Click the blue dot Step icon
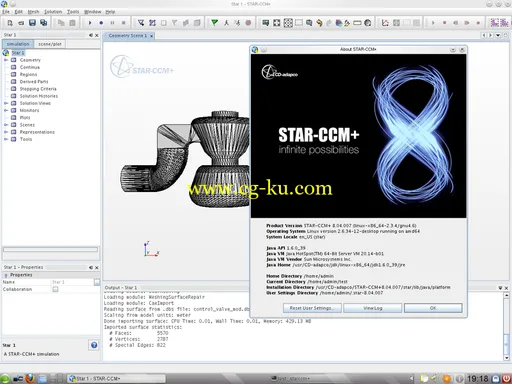The width and height of the screenshot is (512, 384). tap(101, 23)
